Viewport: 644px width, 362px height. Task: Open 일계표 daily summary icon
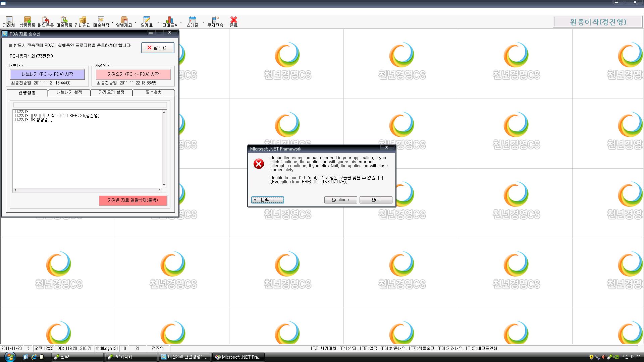coord(147,22)
